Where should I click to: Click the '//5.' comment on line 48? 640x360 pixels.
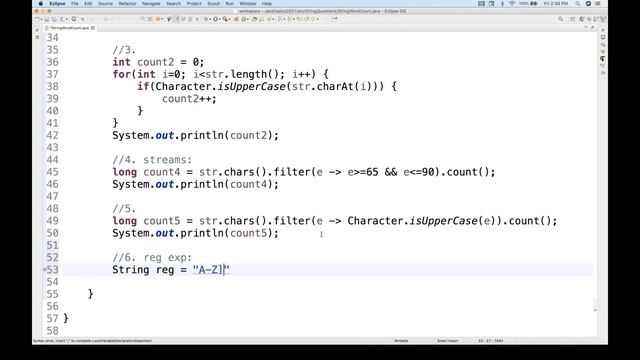pyautogui.click(x=124, y=209)
